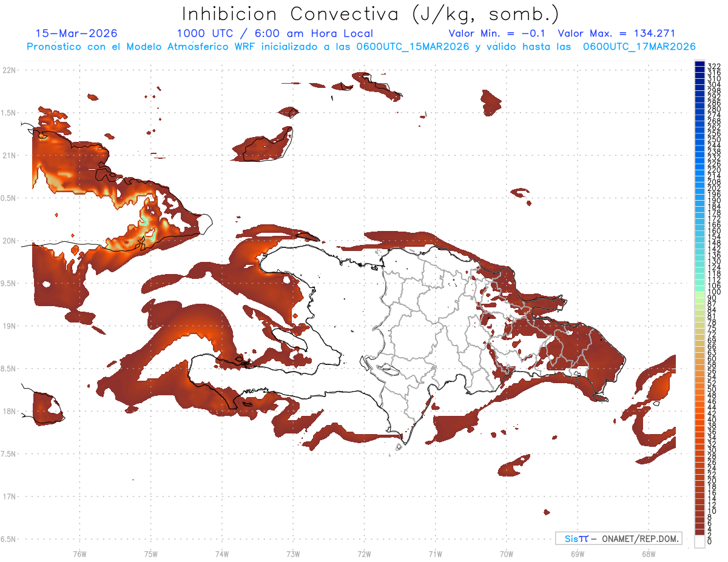This screenshot has height=562, width=728.
Task: Click the 'Valor Min. = -0.1' readout
Action: pyautogui.click(x=497, y=33)
